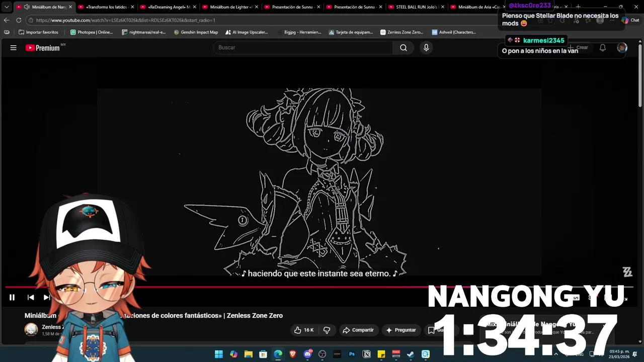Mute the audio on the playing tab
Viewport: 644px width, 362px height.
[x=27, y=7]
